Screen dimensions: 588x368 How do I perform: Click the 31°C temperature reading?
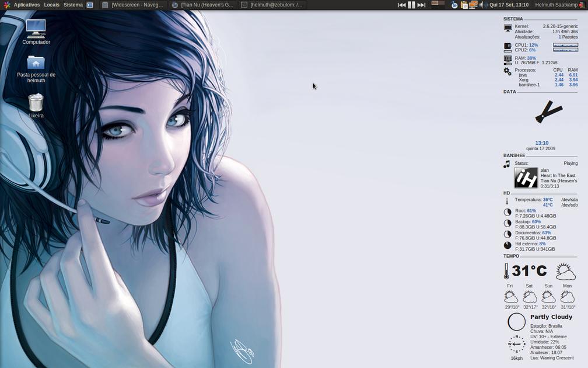coord(530,271)
